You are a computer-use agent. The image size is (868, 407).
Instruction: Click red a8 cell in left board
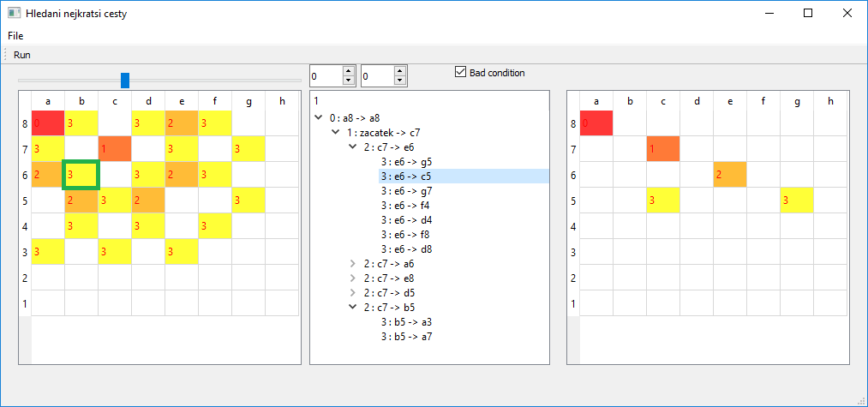coord(48,123)
